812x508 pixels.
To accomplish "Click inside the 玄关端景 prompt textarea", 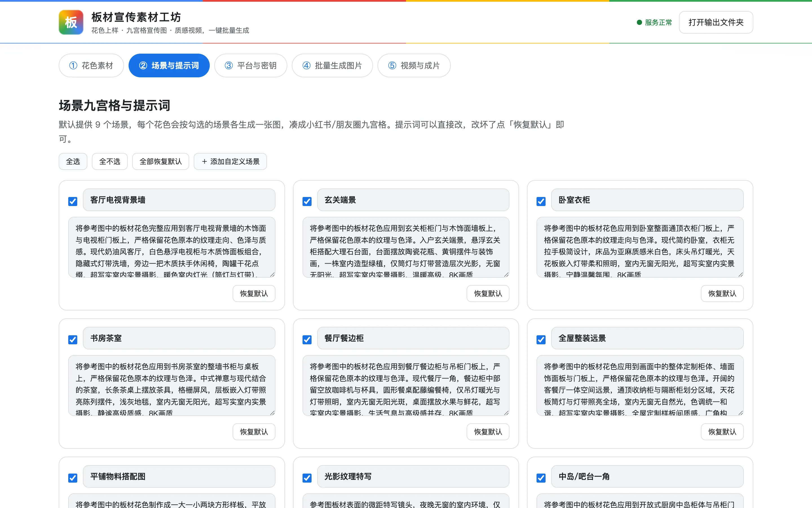I will click(406, 247).
